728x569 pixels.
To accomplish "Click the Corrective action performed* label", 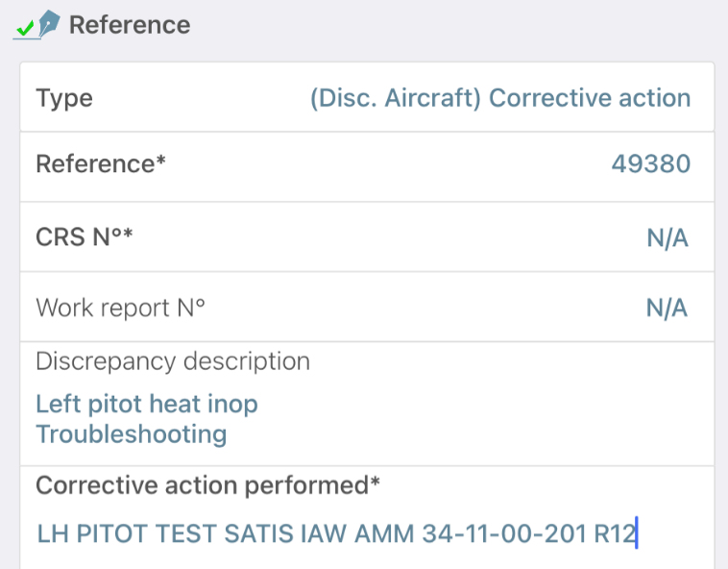I will pos(207,485).
